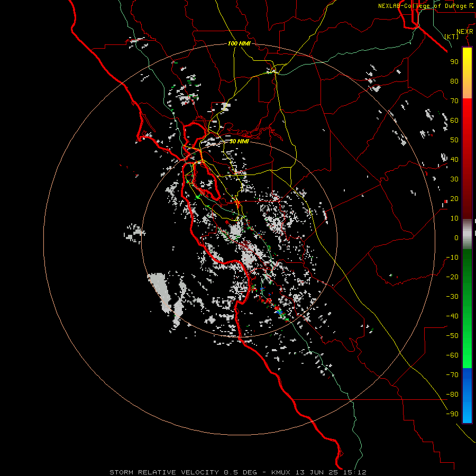The image size is (476, 476).
Task: Click the -60 value on the scale
Action: [452, 355]
